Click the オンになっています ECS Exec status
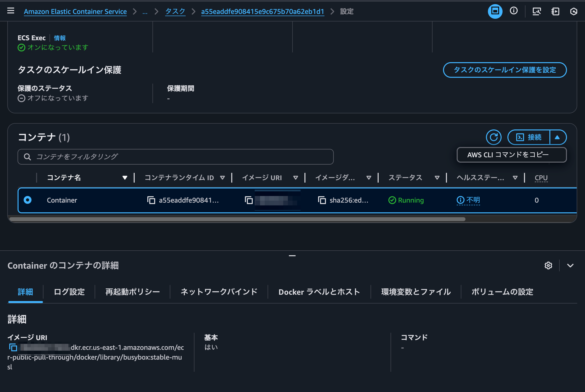This screenshot has height=392, width=585. (53, 48)
